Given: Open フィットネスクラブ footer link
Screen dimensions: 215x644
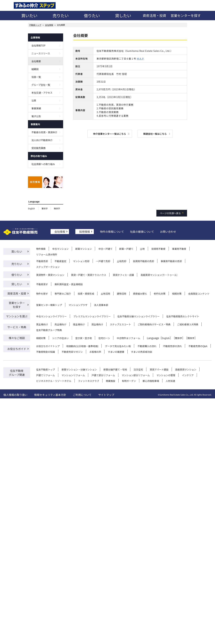Looking at the screenshot, I should coord(88,381).
